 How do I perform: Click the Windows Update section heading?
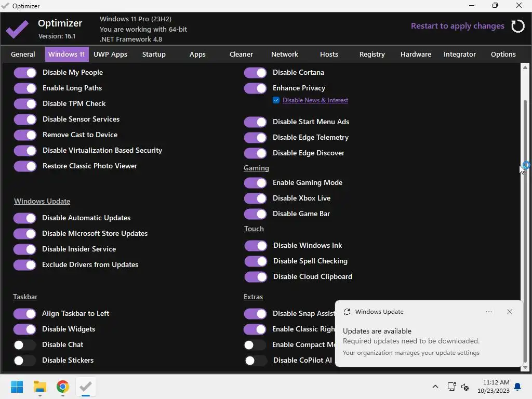42,201
